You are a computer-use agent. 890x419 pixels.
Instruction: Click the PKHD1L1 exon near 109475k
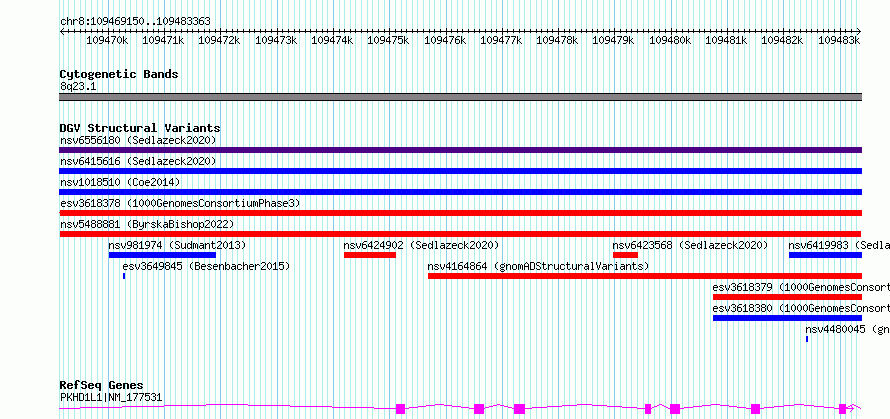tap(401, 409)
